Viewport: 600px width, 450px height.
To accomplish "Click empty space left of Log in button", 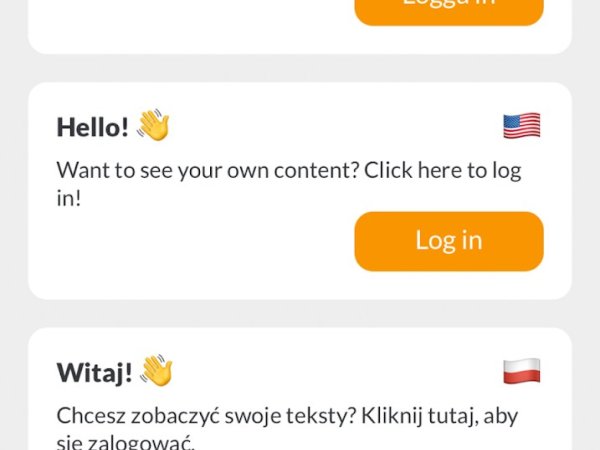I will [203, 241].
